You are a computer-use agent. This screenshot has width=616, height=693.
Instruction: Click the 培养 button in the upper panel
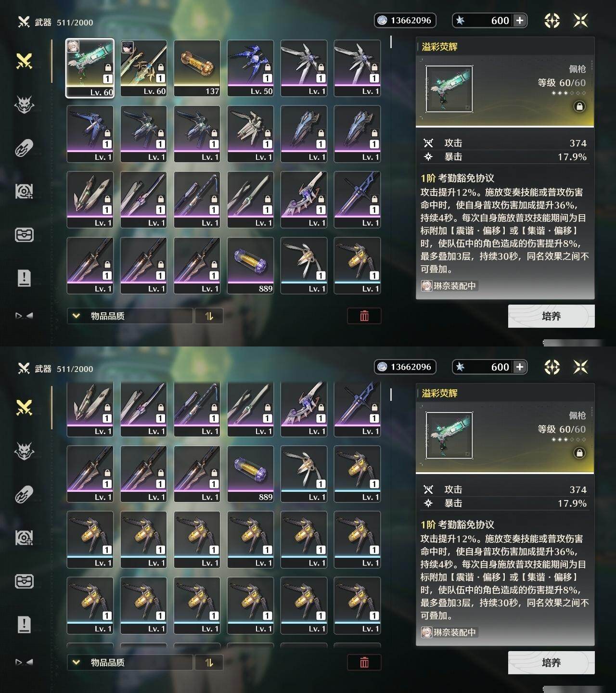pyautogui.click(x=551, y=316)
